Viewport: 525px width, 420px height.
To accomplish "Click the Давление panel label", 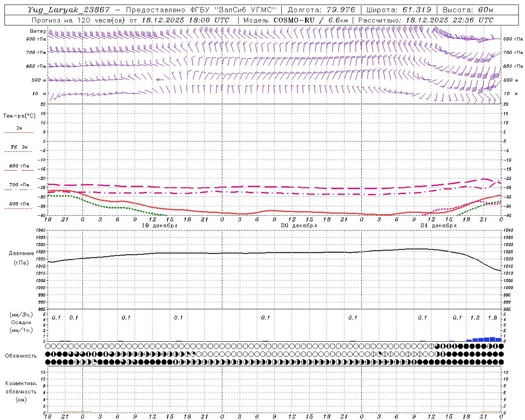I will point(21,253).
